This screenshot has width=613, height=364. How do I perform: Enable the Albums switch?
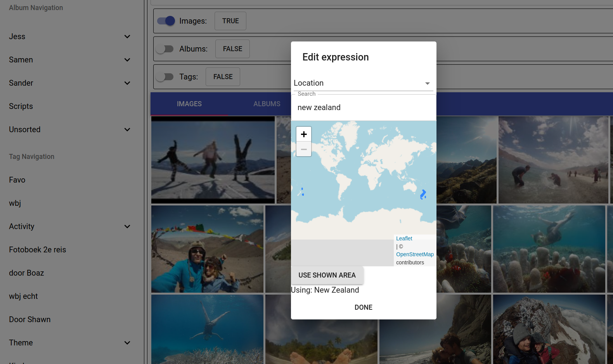tap(165, 49)
